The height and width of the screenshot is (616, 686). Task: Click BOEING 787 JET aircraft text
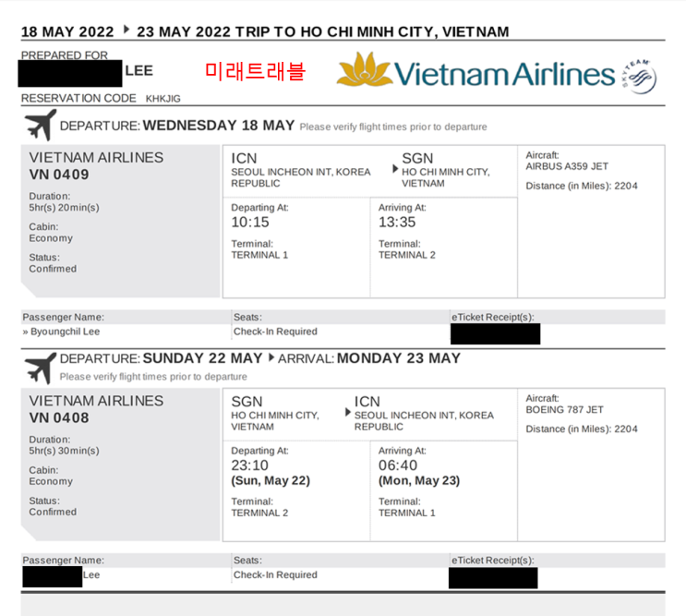(564, 410)
